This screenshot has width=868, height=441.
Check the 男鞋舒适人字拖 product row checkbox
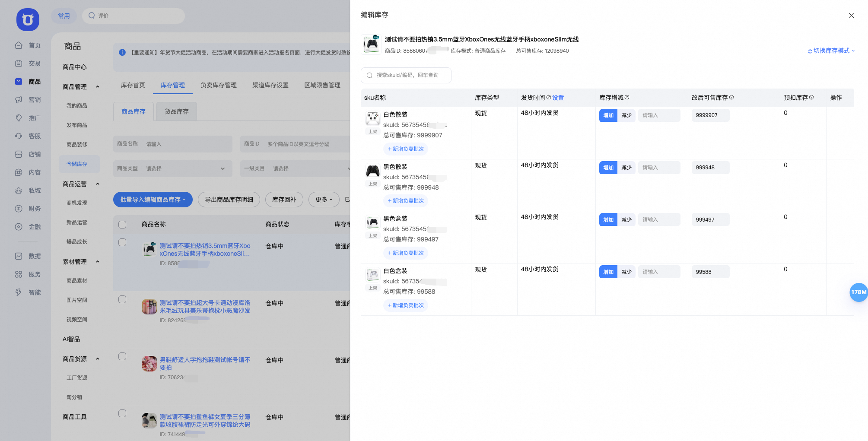[122, 356]
